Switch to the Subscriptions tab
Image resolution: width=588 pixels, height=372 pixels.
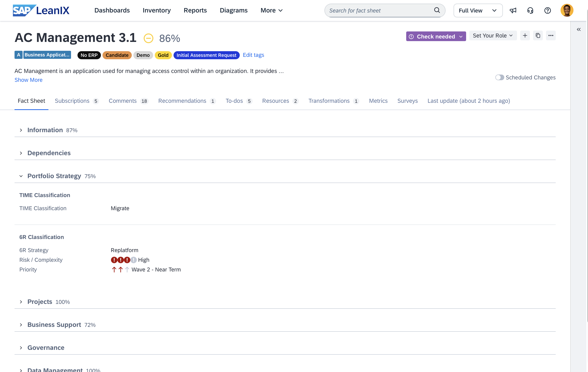[x=77, y=101]
